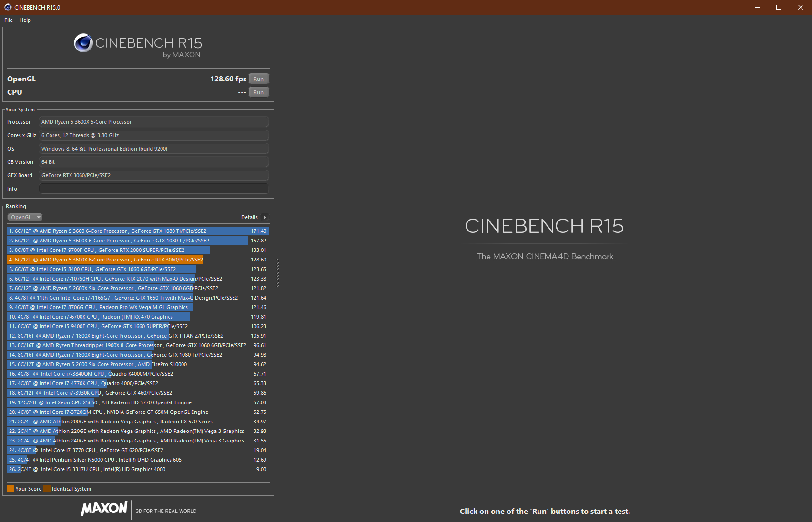Viewport: 812px width, 522px height.
Task: Select rank 7 Ryzen 5 2600X entry
Action: click(138, 288)
